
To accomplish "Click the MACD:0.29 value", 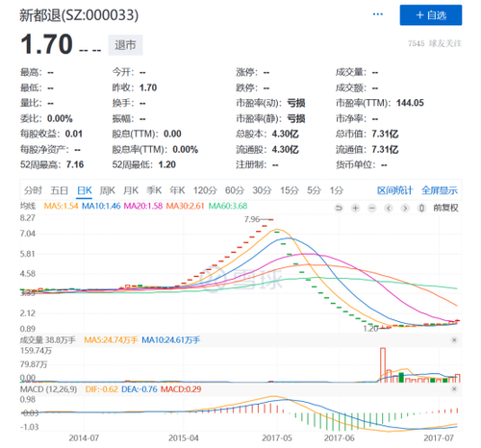I will click(181, 389).
